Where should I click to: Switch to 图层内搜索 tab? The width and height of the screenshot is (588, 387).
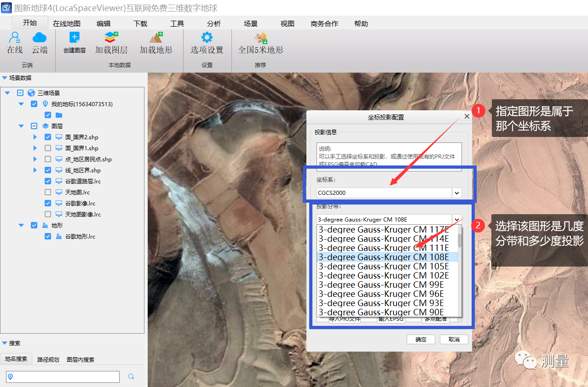pyautogui.click(x=81, y=359)
